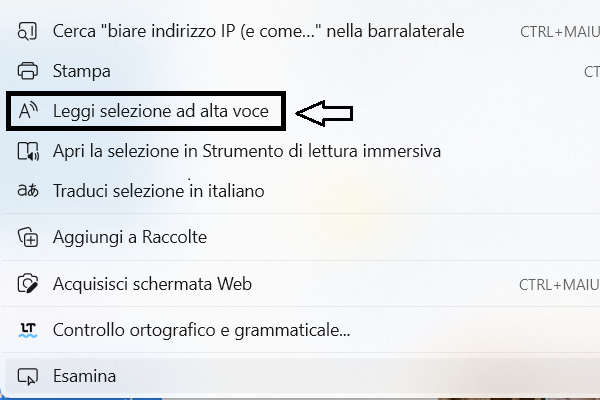Click the Esamina inspect icon
The width and height of the screenshot is (600, 400).
29,376
